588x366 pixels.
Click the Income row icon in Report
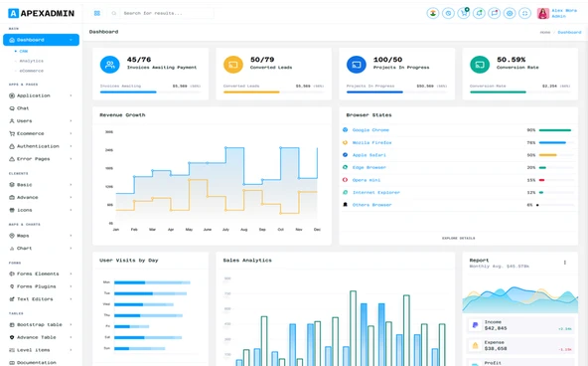coord(475,325)
